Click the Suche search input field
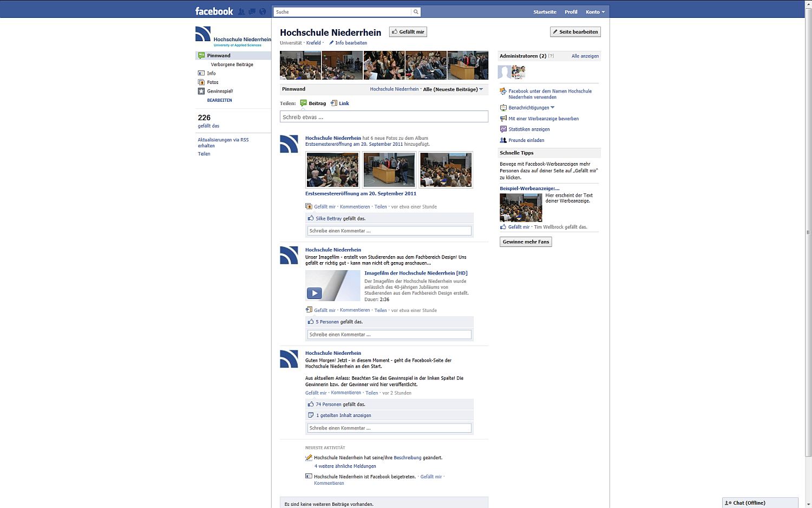This screenshot has width=812, height=508. (343, 12)
